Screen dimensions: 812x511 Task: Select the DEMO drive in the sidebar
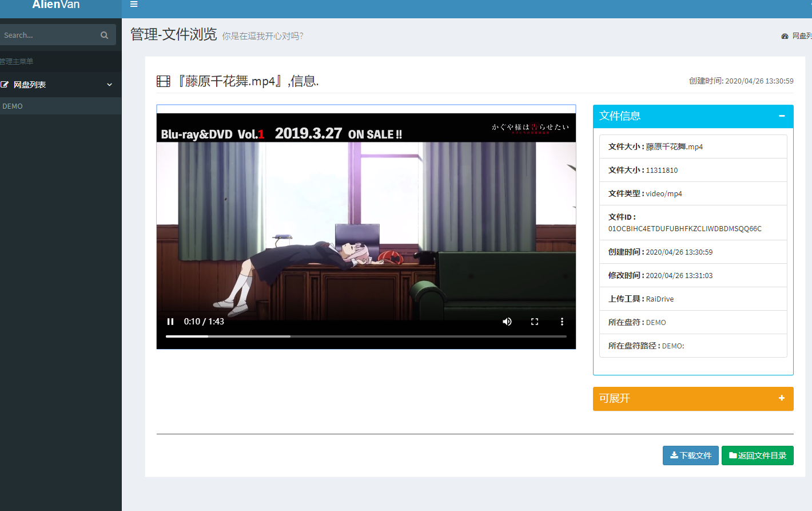click(x=61, y=106)
